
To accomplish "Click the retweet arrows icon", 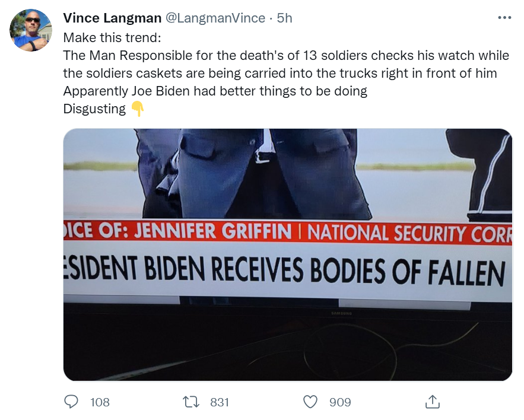I will [x=192, y=402].
